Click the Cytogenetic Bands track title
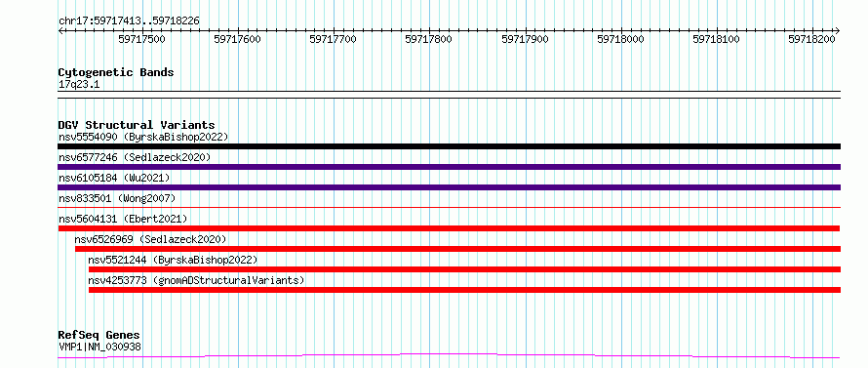The width and height of the screenshot is (868, 368). [x=116, y=72]
